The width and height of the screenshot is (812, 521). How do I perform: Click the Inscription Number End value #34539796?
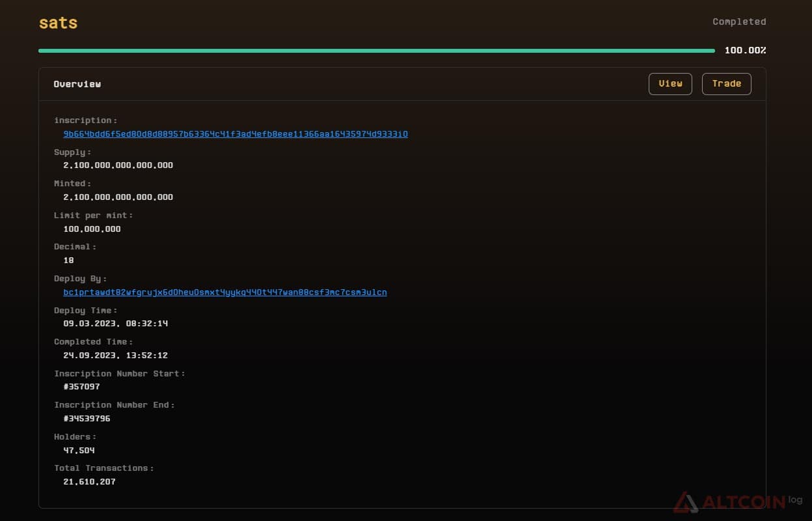click(x=87, y=419)
